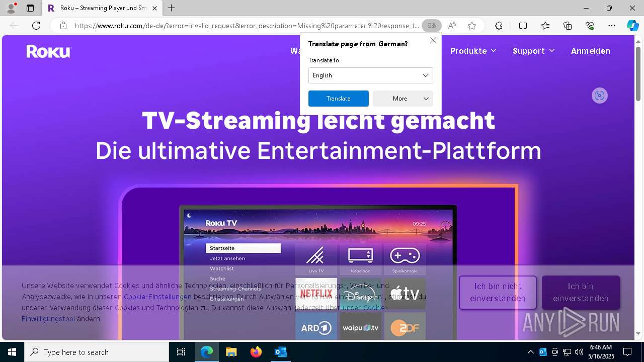
Task: Expand the More options dropdown
Action: pyautogui.click(x=403, y=99)
